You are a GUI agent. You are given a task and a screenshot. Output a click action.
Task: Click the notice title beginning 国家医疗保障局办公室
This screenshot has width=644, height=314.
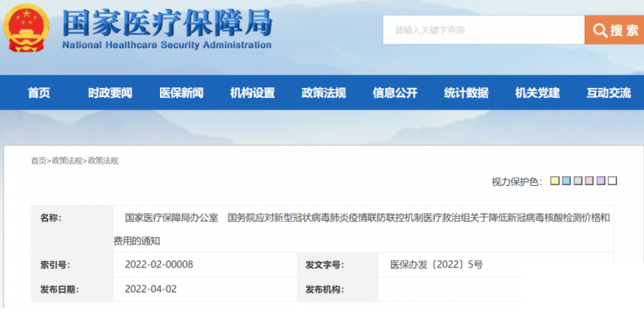click(x=362, y=229)
